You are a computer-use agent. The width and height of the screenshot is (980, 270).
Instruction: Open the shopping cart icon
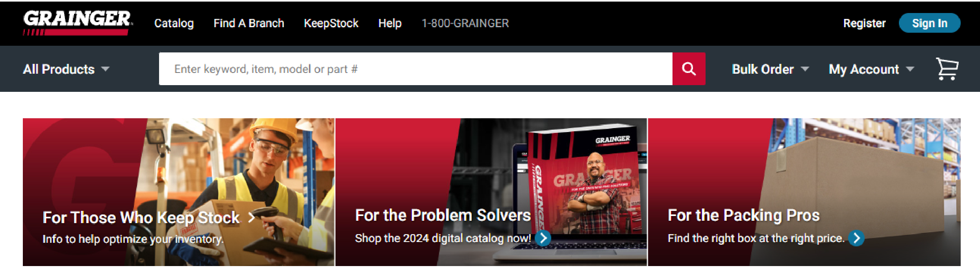tap(947, 69)
